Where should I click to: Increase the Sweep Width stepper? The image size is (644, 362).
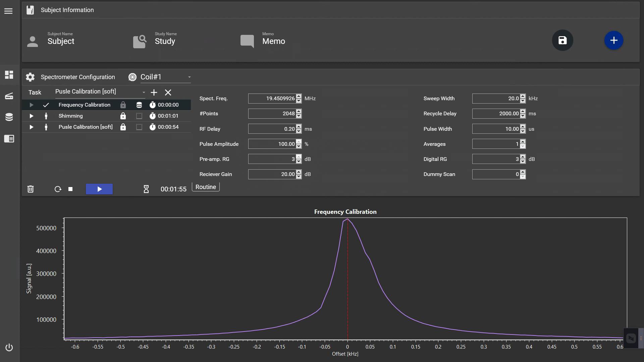click(523, 97)
